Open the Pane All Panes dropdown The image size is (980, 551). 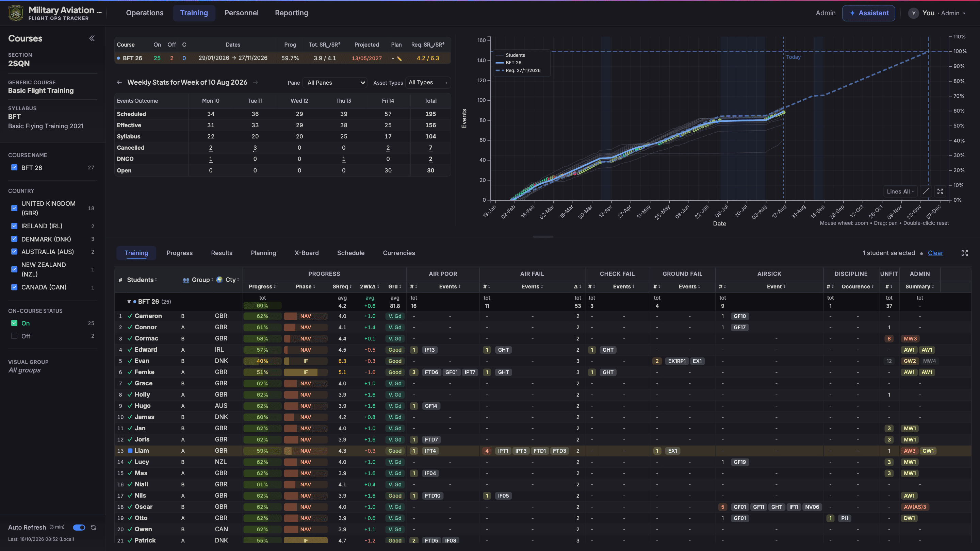[x=335, y=83]
